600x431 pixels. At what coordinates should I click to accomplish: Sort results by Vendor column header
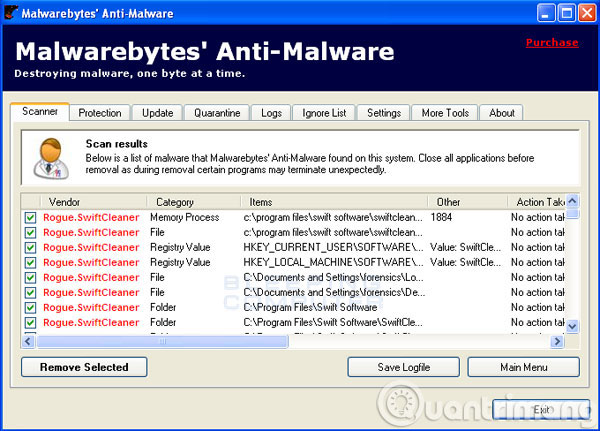[x=64, y=202]
